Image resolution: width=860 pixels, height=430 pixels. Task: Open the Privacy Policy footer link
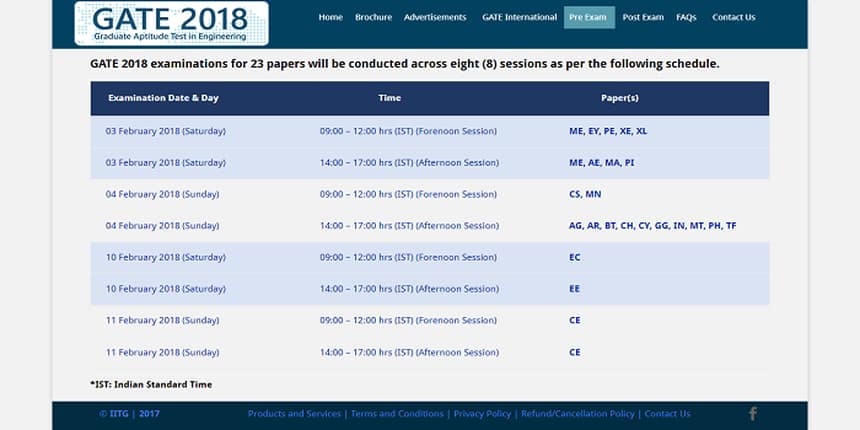482,414
